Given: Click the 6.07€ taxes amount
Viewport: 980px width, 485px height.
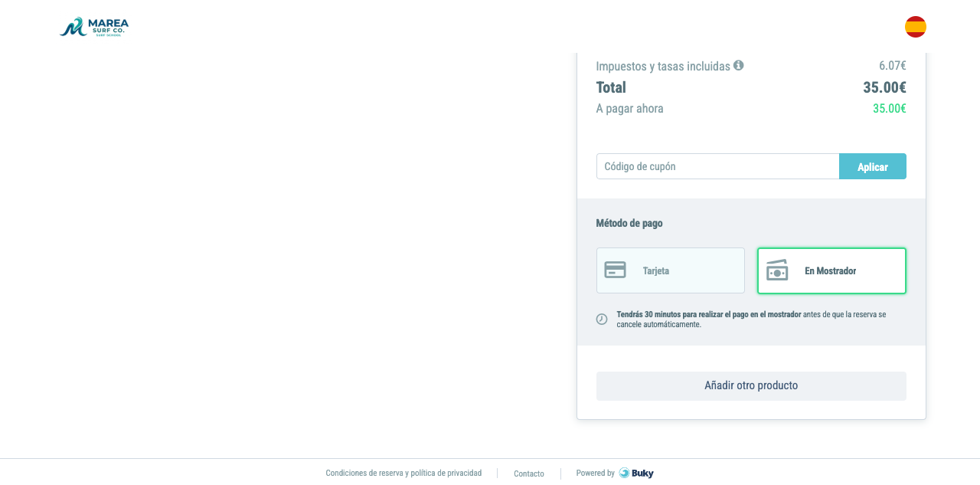Looking at the screenshot, I should coord(893,66).
